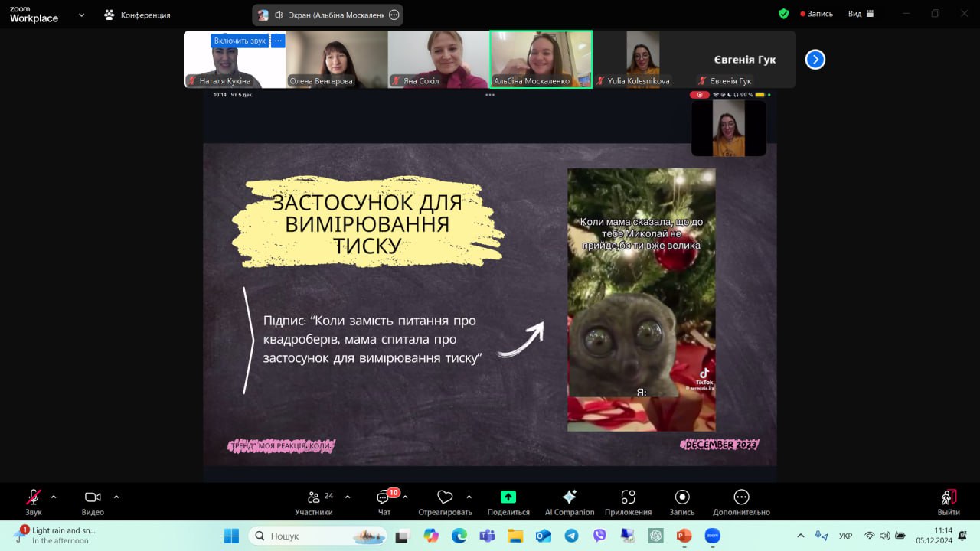
Task: Click the Запись record button in toolbar
Action: [682, 501]
